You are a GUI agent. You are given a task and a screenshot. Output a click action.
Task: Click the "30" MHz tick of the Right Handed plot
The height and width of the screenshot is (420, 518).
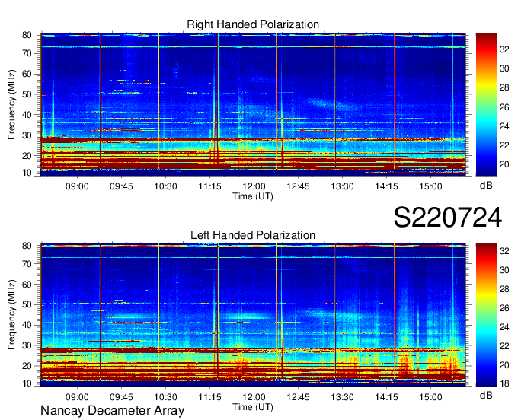point(27,135)
